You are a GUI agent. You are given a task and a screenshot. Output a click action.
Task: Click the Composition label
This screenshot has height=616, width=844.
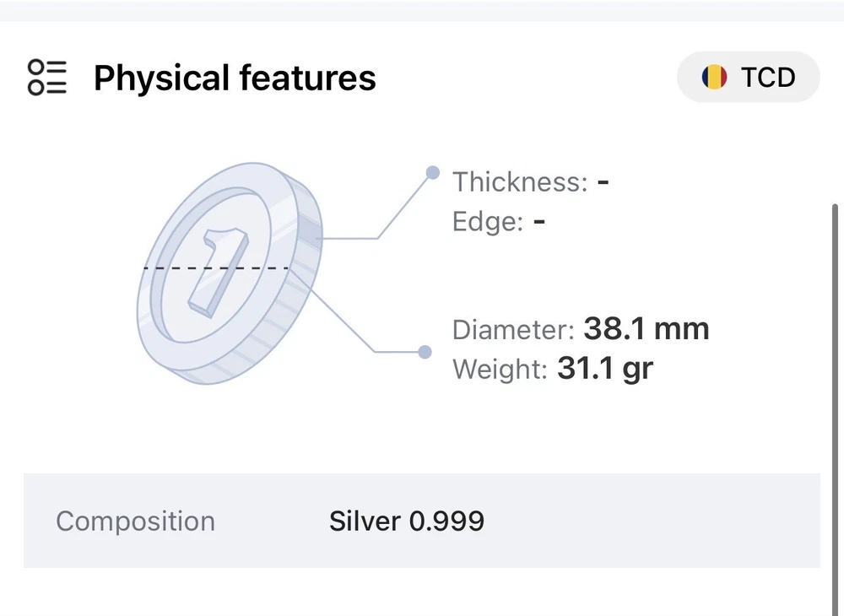tap(135, 521)
